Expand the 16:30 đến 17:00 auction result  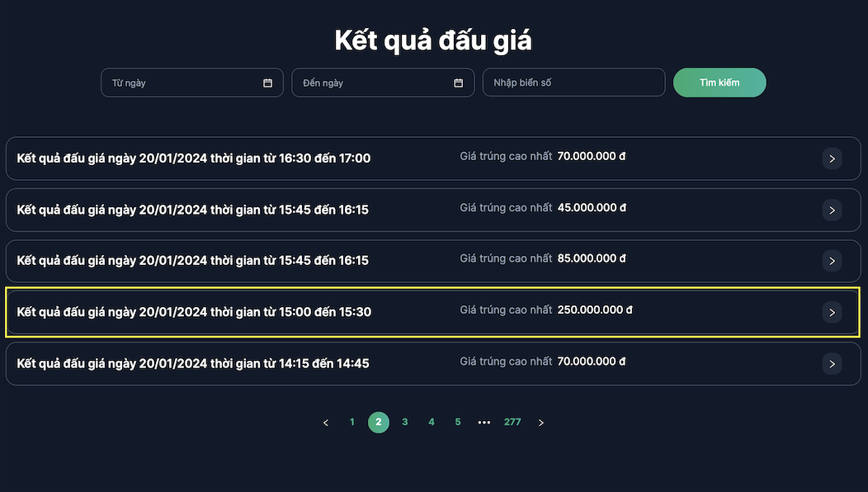[194, 158]
